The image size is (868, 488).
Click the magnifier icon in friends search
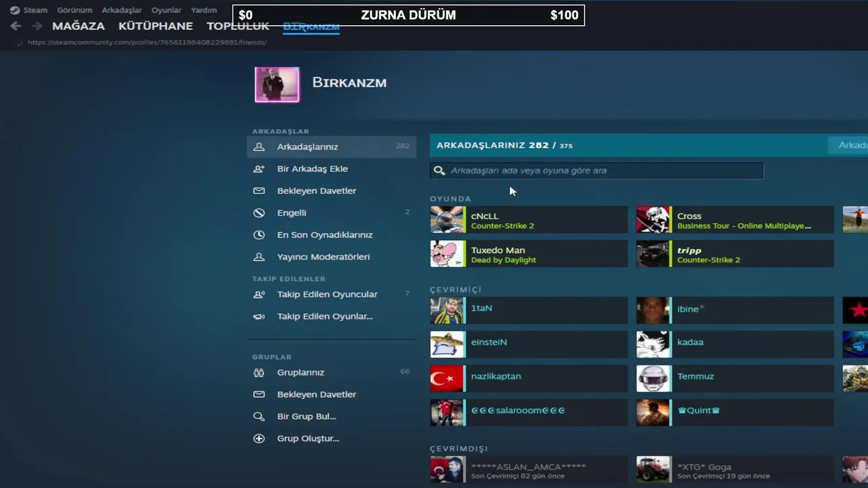pyautogui.click(x=439, y=171)
